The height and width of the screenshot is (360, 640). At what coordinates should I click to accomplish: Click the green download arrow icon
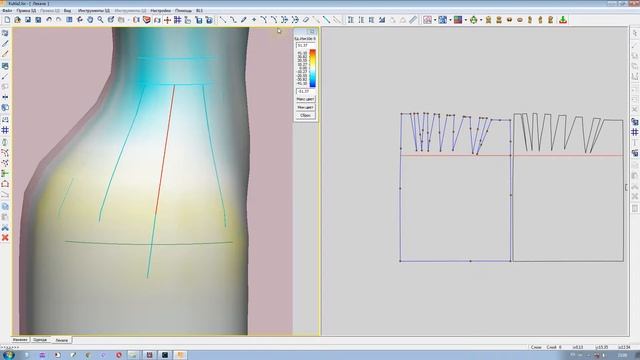tap(563, 20)
